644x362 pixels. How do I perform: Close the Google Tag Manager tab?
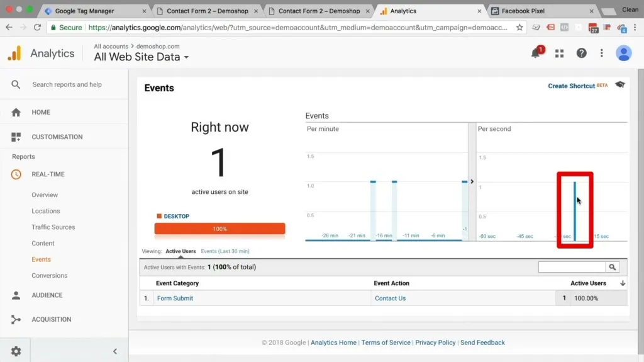144,11
